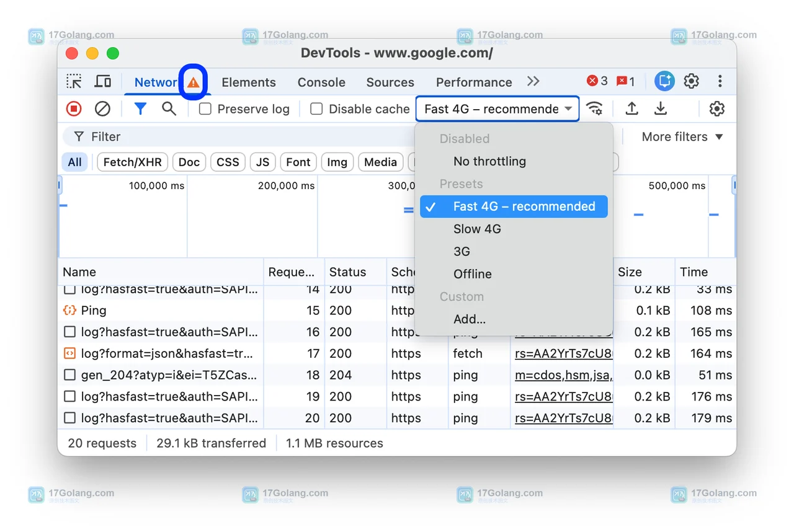Open the three-dot customize menu
The image size is (794, 532).
720,81
